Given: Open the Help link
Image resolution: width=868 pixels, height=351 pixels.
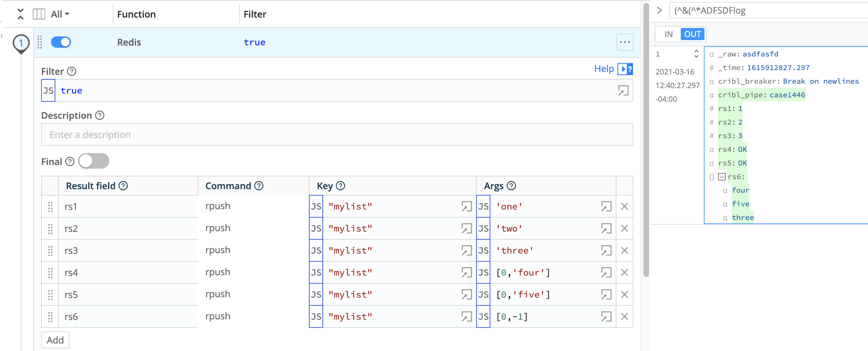Looking at the screenshot, I should tap(604, 69).
